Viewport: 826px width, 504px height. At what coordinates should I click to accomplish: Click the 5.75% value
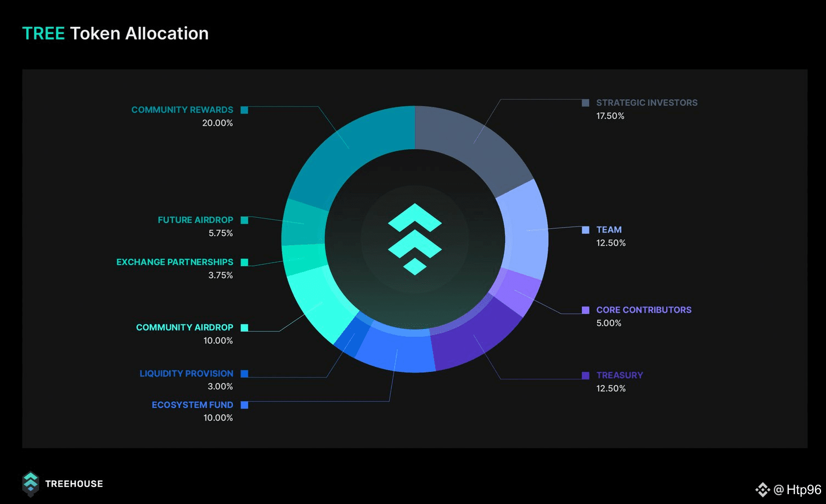(221, 234)
